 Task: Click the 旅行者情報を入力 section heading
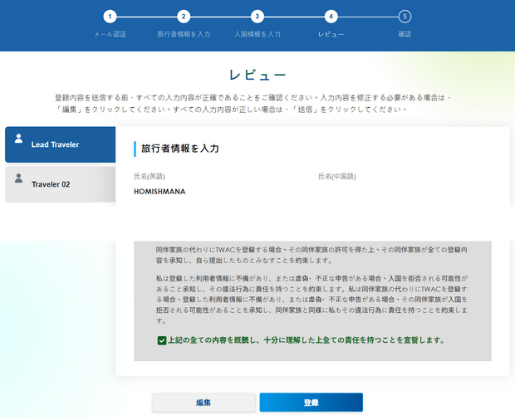(x=180, y=149)
